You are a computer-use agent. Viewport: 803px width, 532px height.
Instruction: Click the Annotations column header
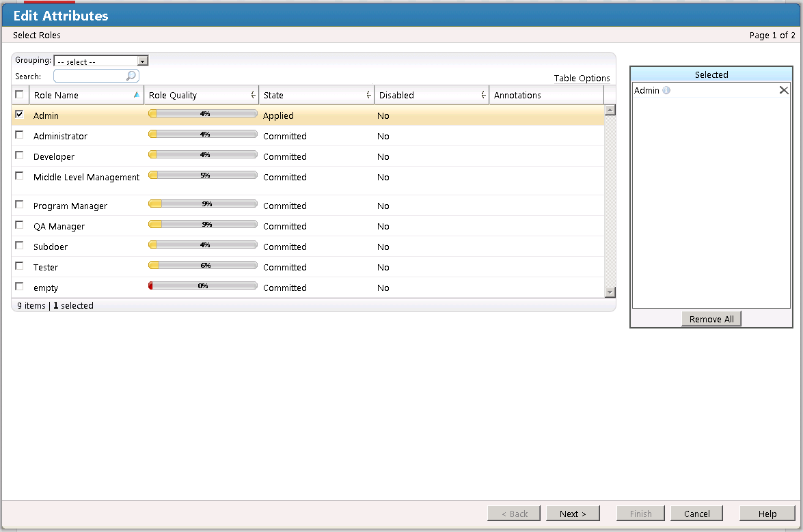517,95
